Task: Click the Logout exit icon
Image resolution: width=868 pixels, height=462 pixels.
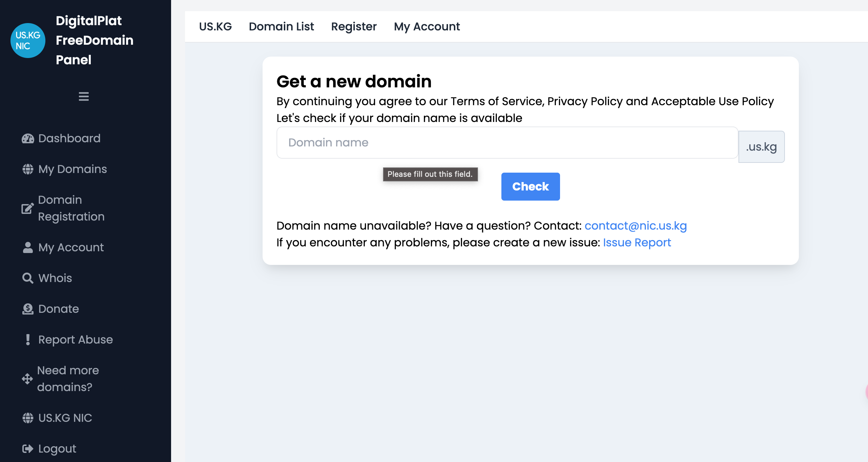Action: tap(28, 449)
